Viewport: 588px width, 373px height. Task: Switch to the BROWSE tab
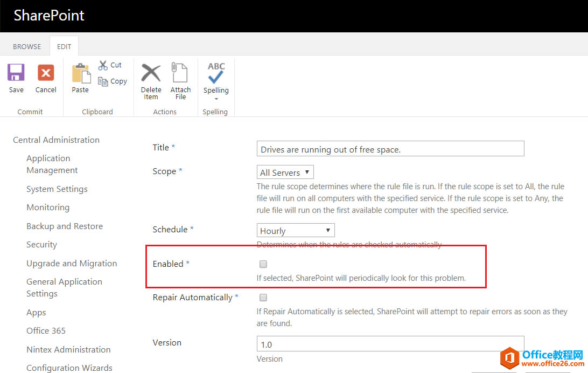[26, 46]
